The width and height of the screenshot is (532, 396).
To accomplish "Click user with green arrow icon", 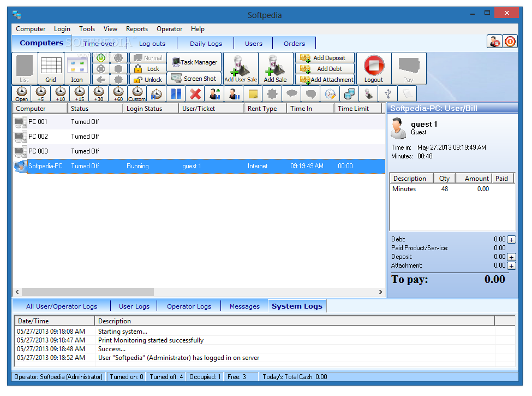I will [214, 94].
